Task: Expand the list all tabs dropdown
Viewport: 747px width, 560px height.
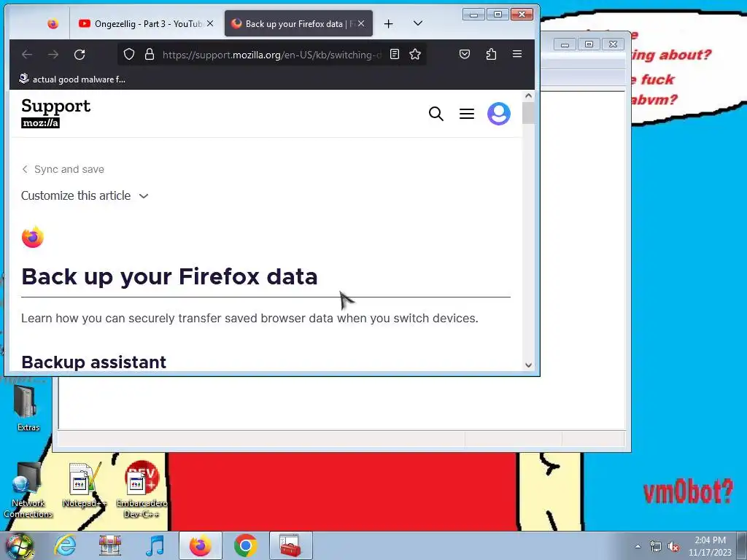Action: 418,23
